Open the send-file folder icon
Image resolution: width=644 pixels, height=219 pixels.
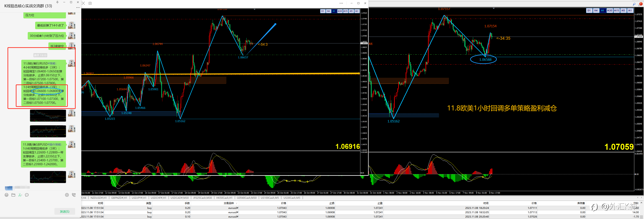tap(13, 195)
